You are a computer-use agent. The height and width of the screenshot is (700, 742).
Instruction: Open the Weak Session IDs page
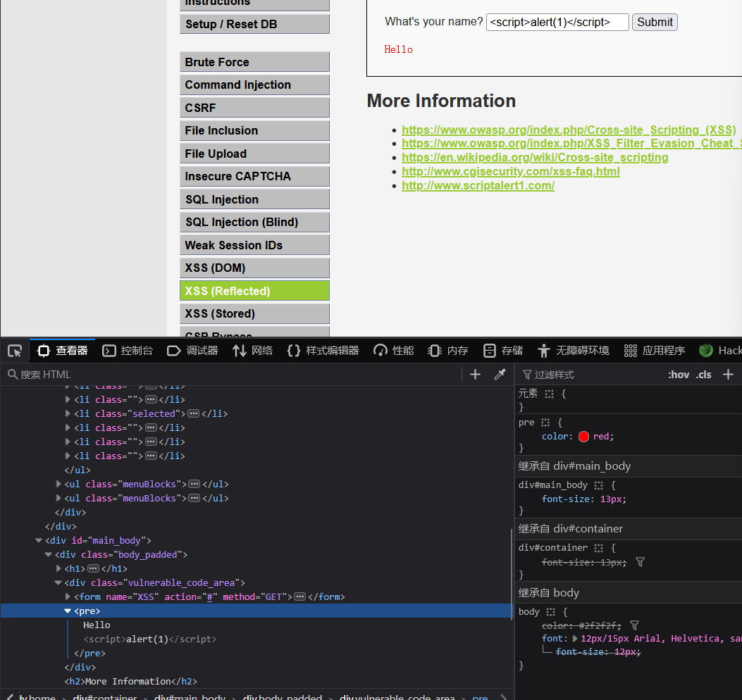coord(254,245)
